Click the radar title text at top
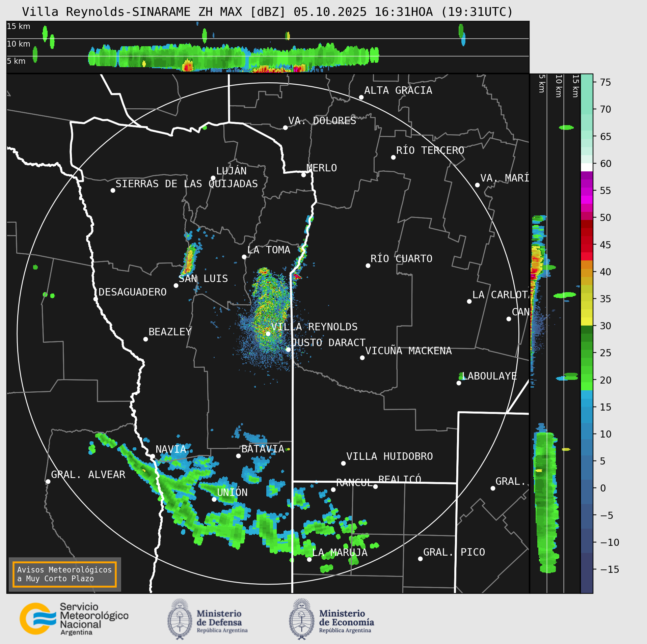Viewport: 647px width, 644px height. 267,12
